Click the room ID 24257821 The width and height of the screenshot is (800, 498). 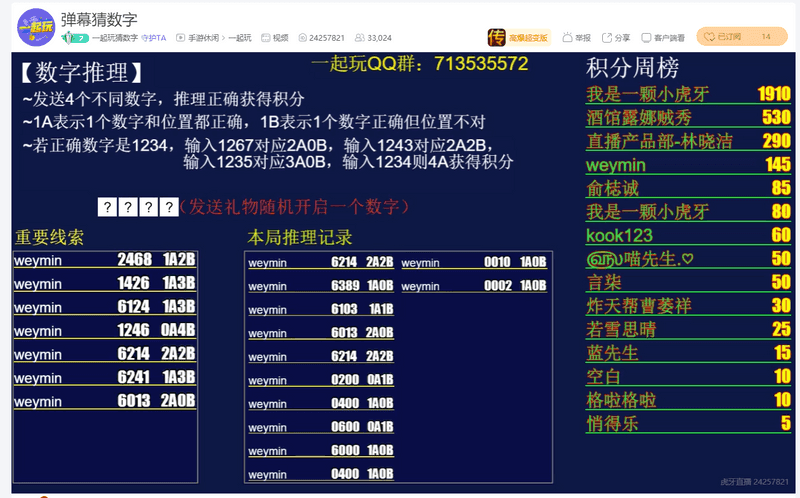click(322, 38)
